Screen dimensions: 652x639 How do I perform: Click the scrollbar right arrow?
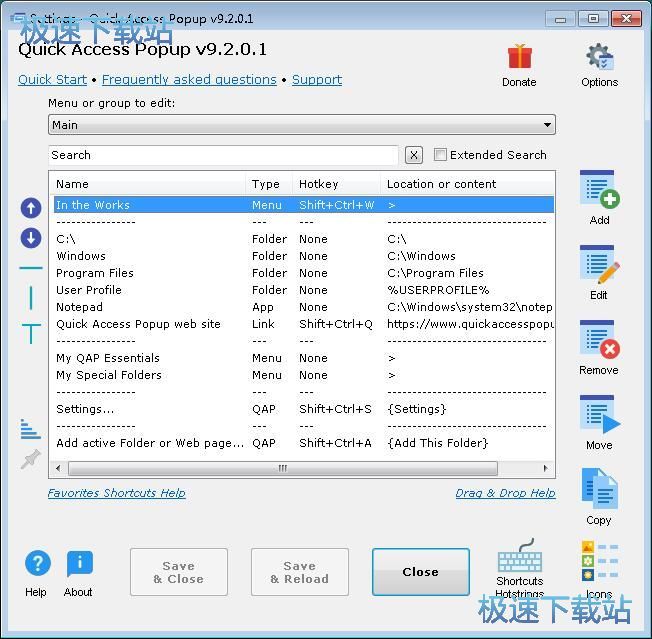click(546, 469)
